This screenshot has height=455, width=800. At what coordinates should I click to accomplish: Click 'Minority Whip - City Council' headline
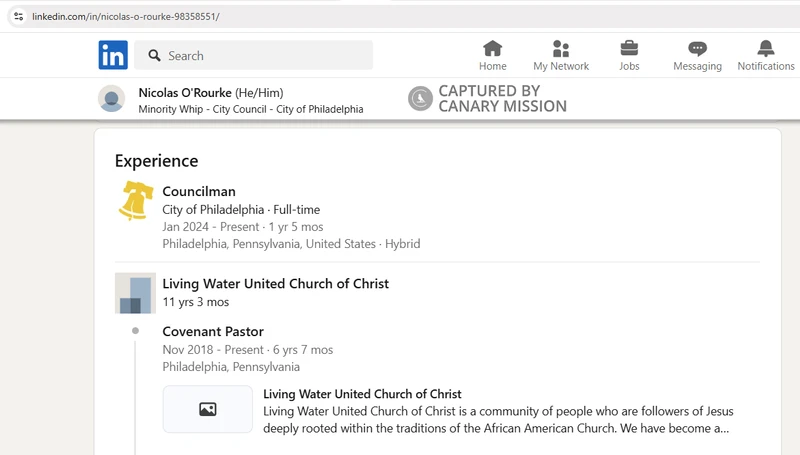(x=251, y=109)
